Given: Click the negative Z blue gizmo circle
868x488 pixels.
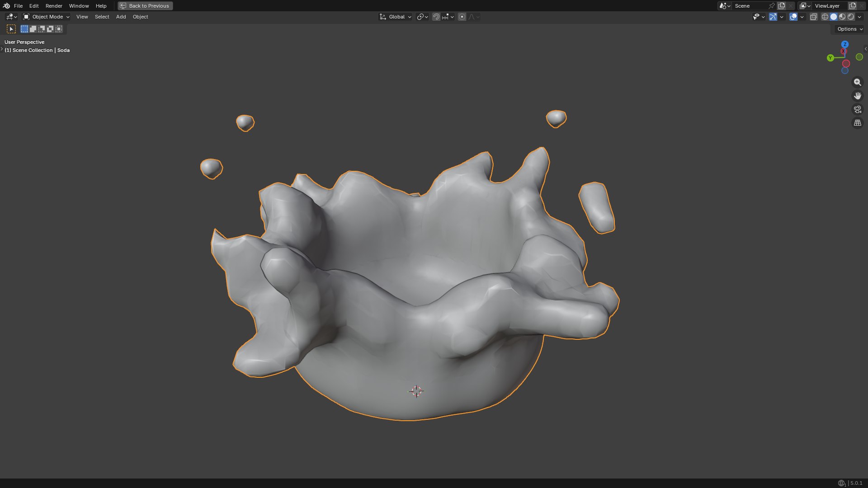Looking at the screenshot, I should (845, 70).
